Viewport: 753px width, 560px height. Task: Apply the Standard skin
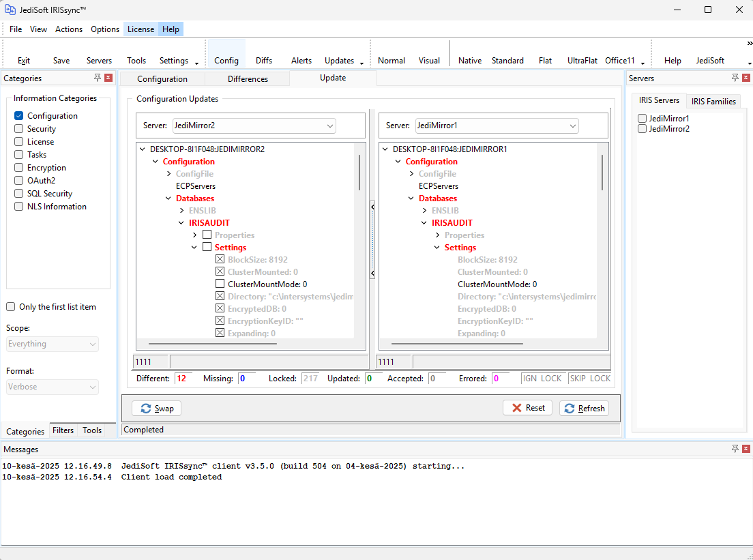[507, 61]
